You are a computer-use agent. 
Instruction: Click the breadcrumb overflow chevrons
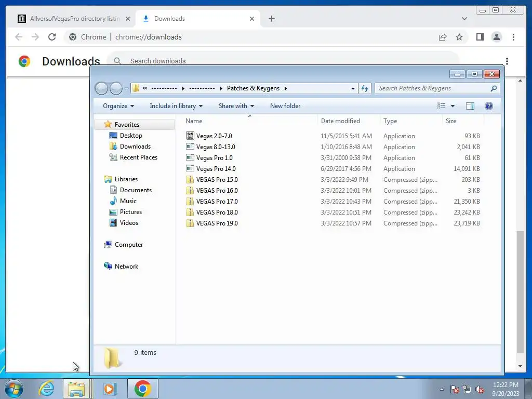[x=145, y=88]
